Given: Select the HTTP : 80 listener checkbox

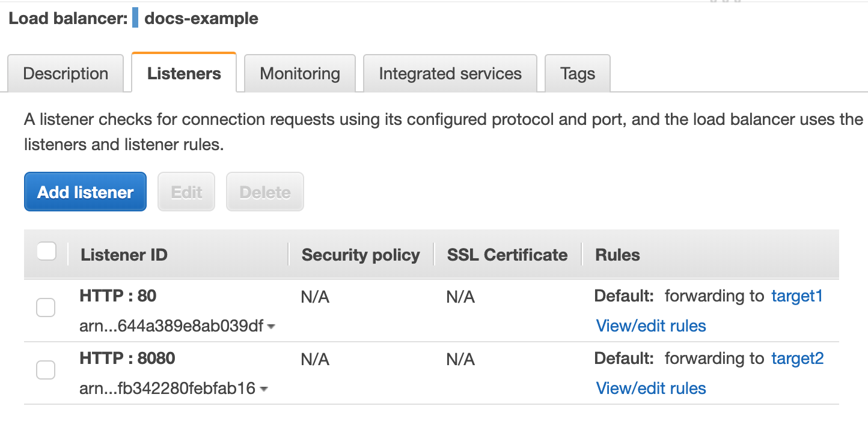Looking at the screenshot, I should [46, 307].
